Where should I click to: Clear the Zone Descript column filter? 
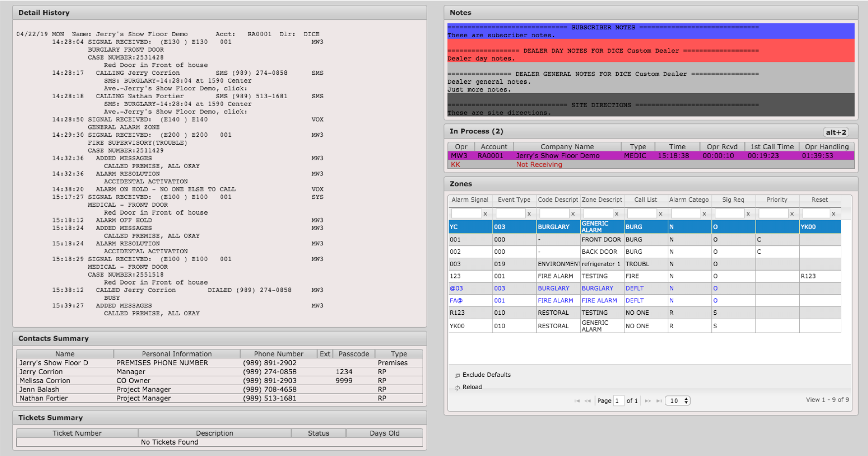(x=617, y=213)
